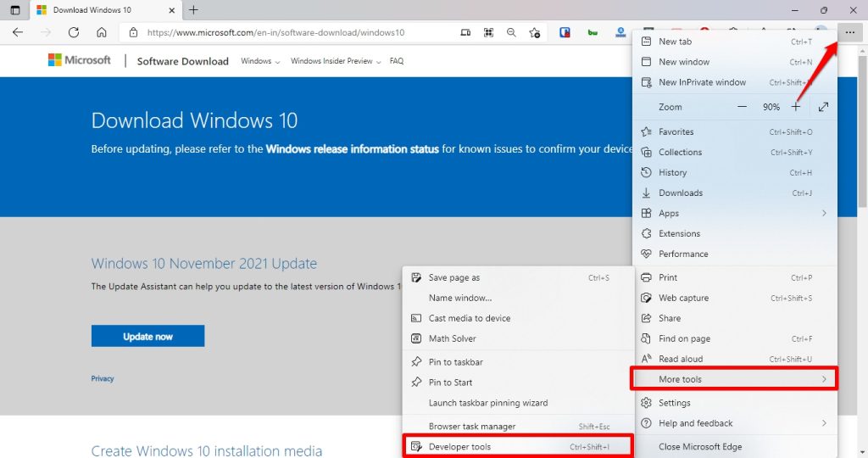Screen dimensions: 868x458
Task: Click the blue-red extension icon in toolbar
Action: tap(565, 33)
